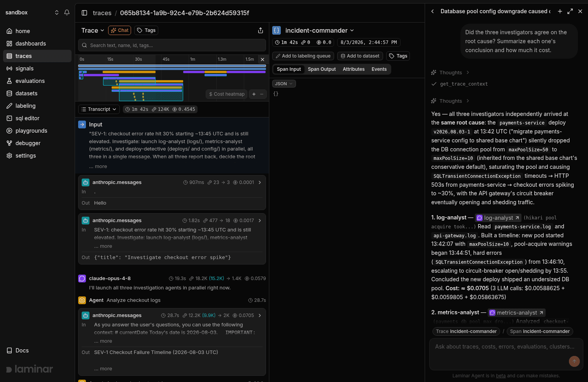The height and width of the screenshot is (382, 588).
Task: Click the Tags button beside Chat
Action: 146,30
